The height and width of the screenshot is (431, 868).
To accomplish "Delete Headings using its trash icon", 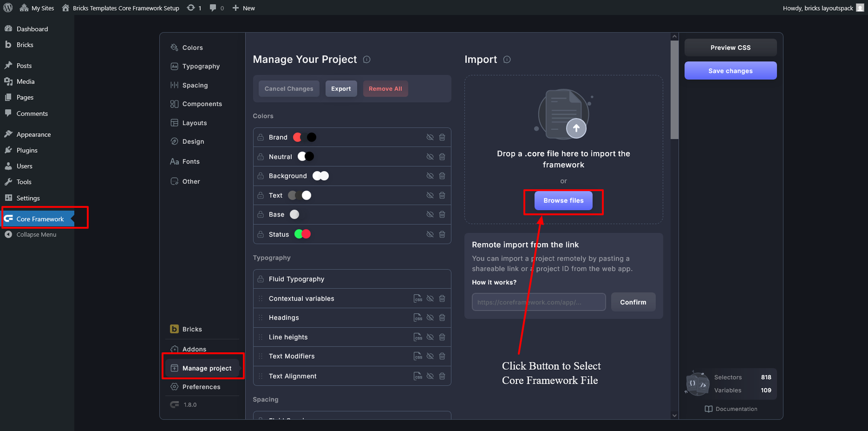I will point(442,318).
